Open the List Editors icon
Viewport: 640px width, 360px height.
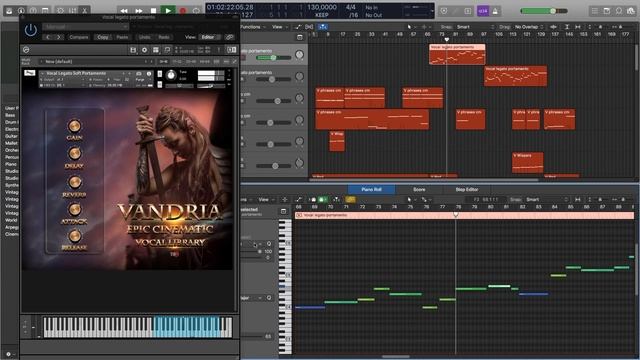pyautogui.click(x=595, y=11)
